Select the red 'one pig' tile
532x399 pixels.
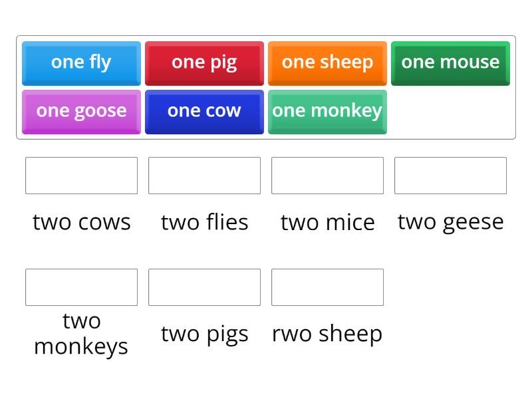[x=204, y=62]
